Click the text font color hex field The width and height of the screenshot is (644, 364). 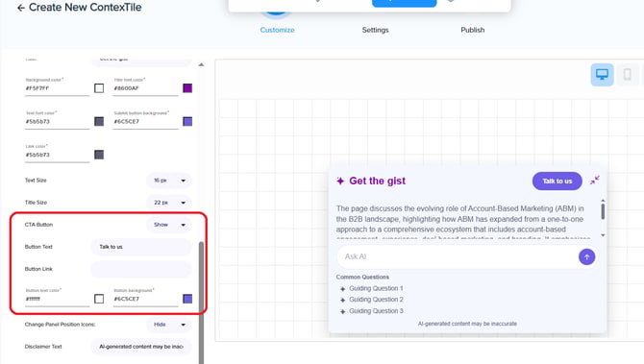coord(57,121)
